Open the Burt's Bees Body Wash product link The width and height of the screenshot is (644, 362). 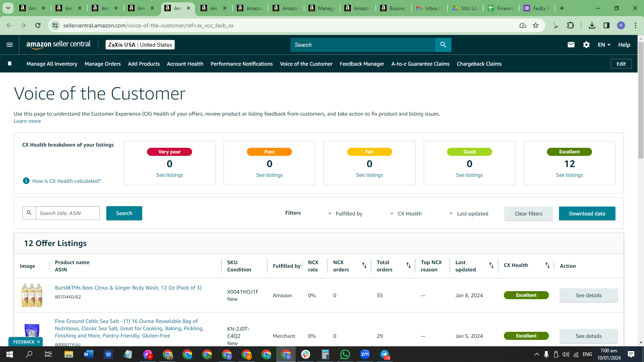point(128,288)
